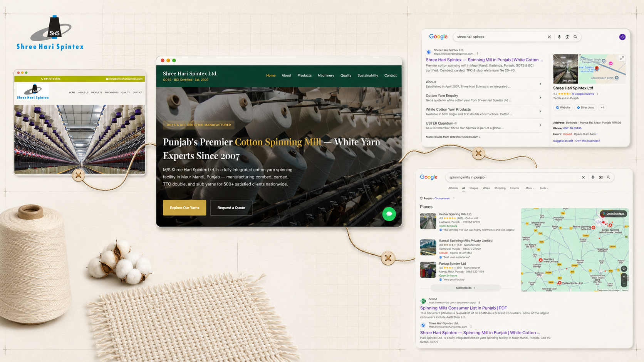Screen dimensions: 644x362
Task: Expand the 'White Cotton Yarn Products' sitelink chevron
Action: coord(540,112)
